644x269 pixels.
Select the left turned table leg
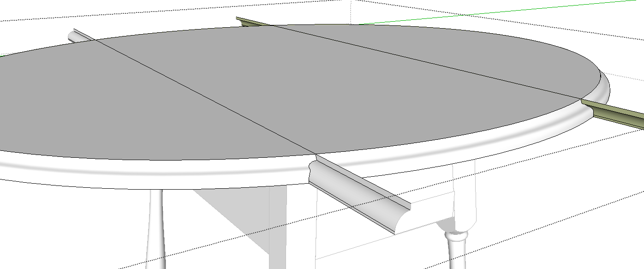(156, 230)
